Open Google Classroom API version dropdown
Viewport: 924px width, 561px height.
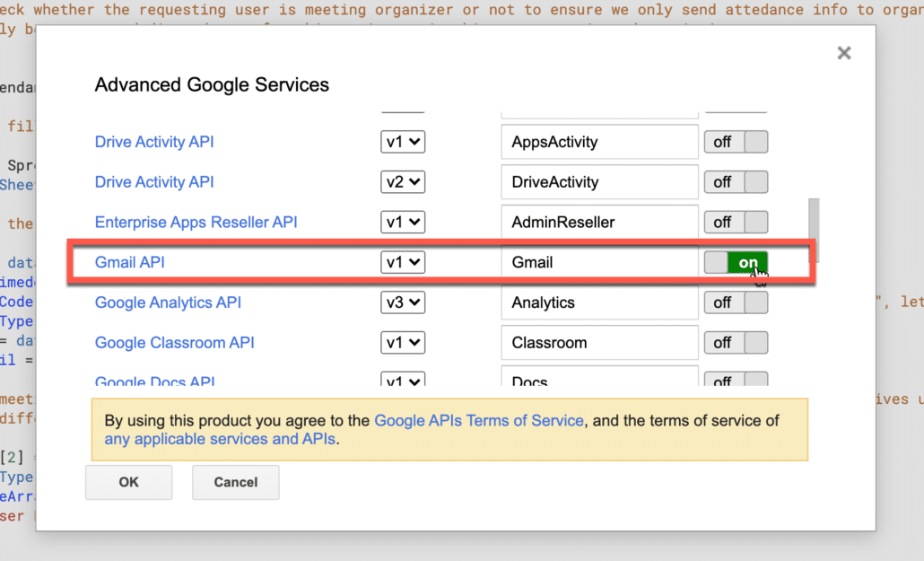(403, 343)
